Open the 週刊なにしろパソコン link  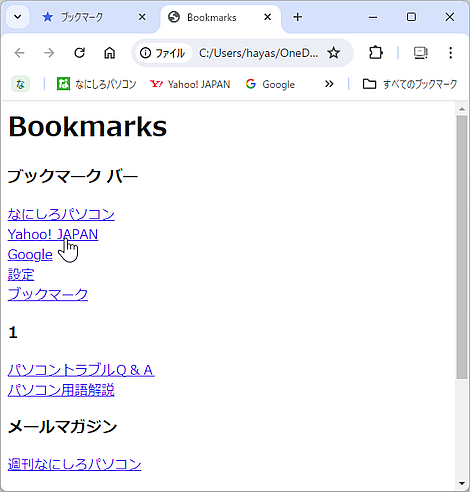74,464
